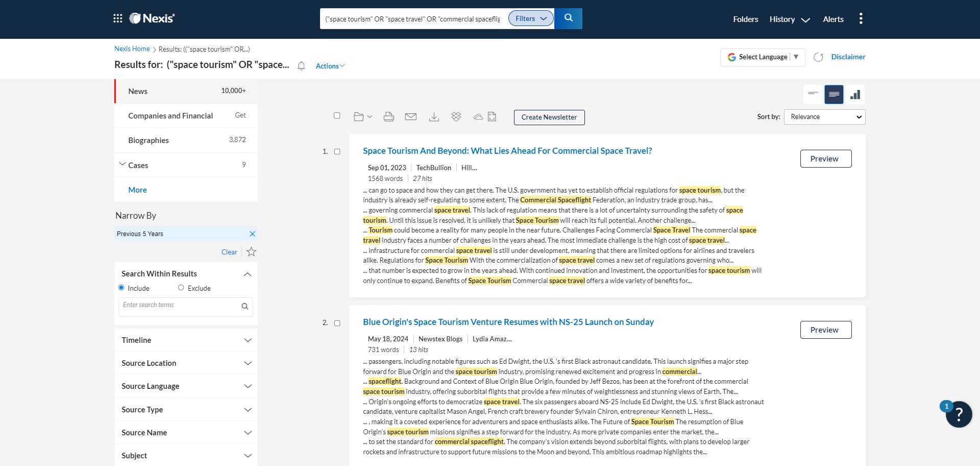Open Select Language dropdown
This screenshot has height=466, width=980.
click(763, 57)
